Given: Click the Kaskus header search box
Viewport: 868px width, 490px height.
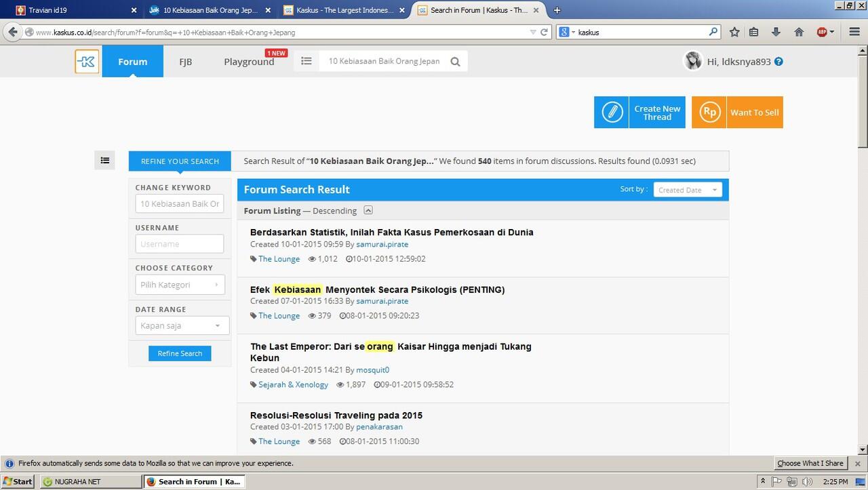Looking at the screenshot, I should 384,61.
